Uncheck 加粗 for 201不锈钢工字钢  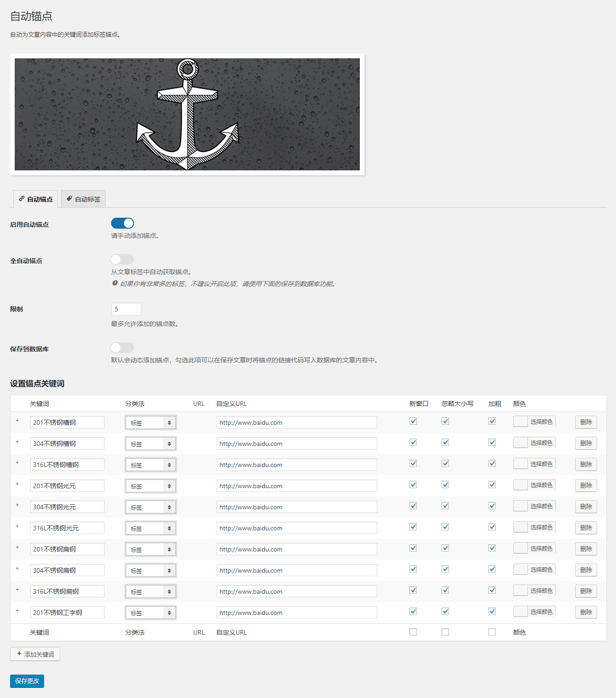[x=492, y=611]
